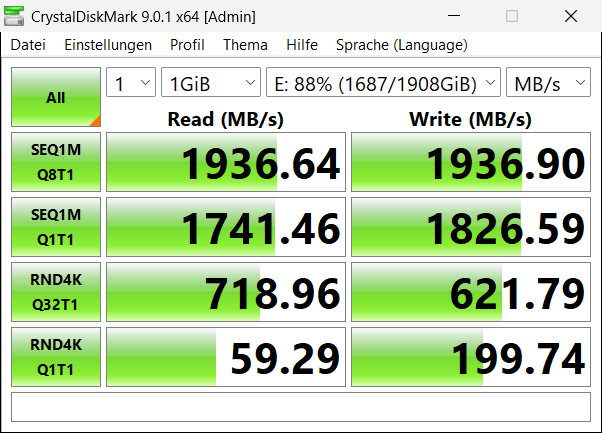Select the 718.96 read value
Image resolution: width=602 pixels, height=433 pixels.
pos(226,292)
